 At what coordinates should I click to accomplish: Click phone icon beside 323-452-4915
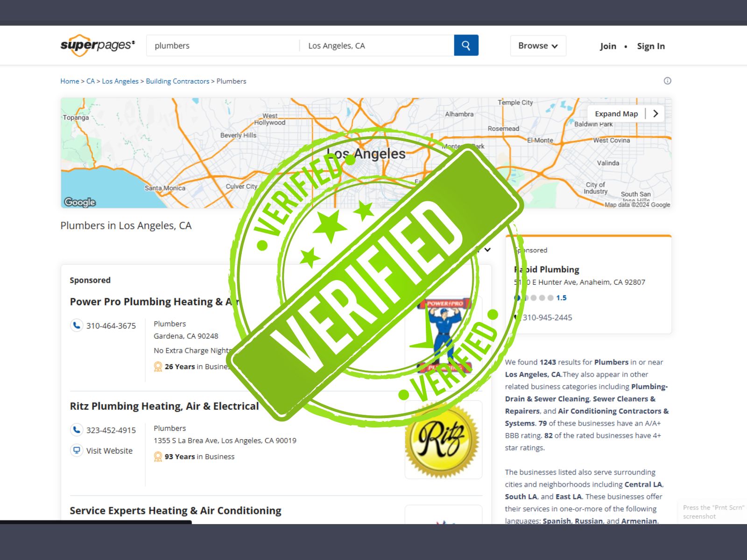pyautogui.click(x=76, y=430)
